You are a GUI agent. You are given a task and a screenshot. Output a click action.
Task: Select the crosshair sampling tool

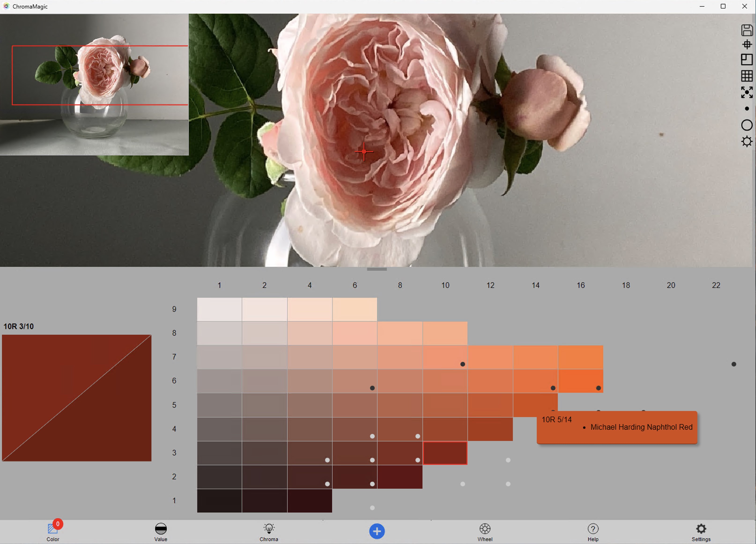(x=747, y=44)
